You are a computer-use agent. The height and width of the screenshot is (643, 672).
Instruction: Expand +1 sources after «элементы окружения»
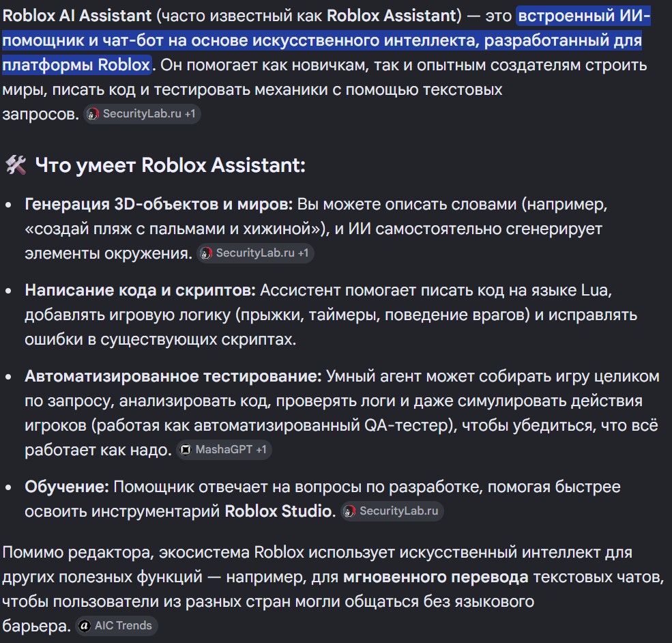pyautogui.click(x=304, y=253)
